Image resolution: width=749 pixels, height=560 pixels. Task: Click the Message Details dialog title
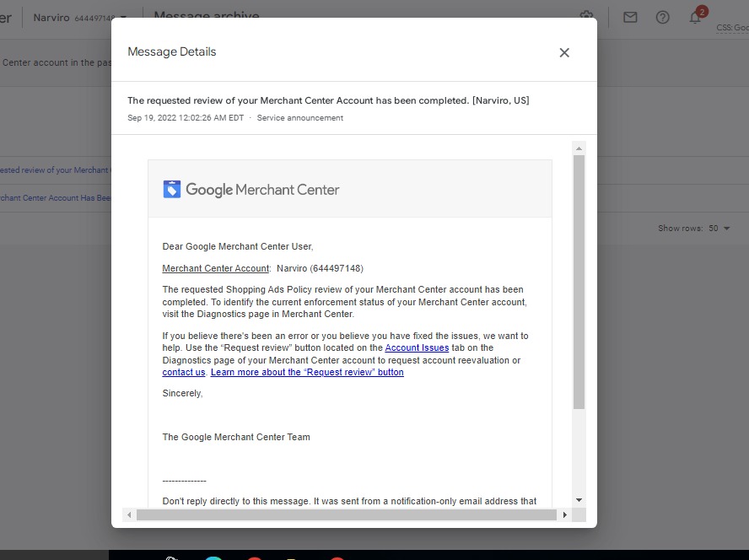[172, 51]
